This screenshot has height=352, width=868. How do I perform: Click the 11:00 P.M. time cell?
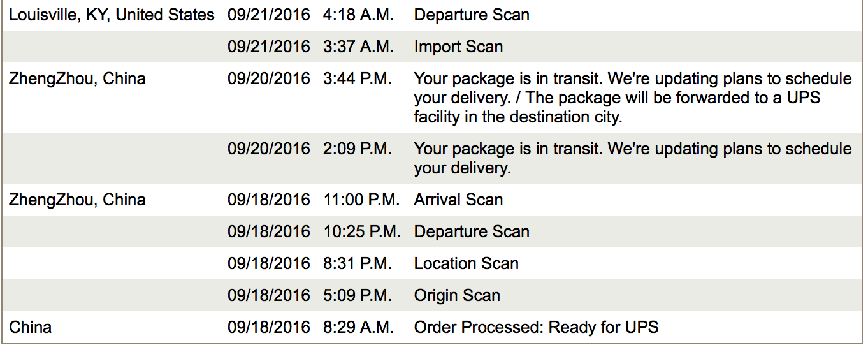click(x=361, y=200)
